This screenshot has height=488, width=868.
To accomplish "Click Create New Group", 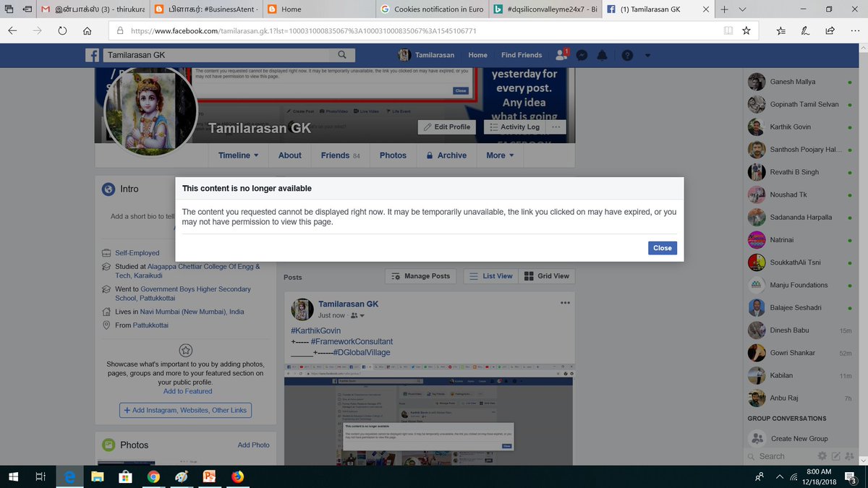I will point(799,439).
